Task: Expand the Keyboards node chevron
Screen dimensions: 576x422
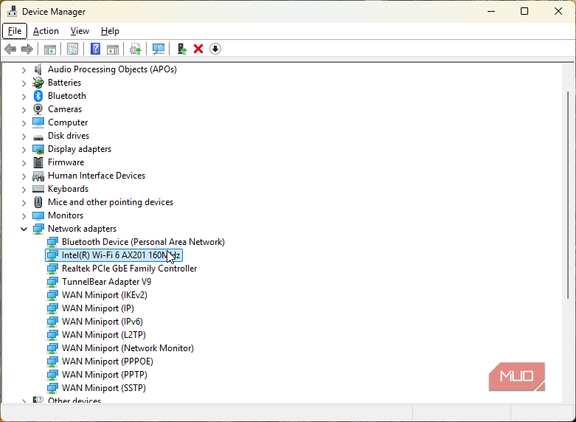Action: [24, 190]
